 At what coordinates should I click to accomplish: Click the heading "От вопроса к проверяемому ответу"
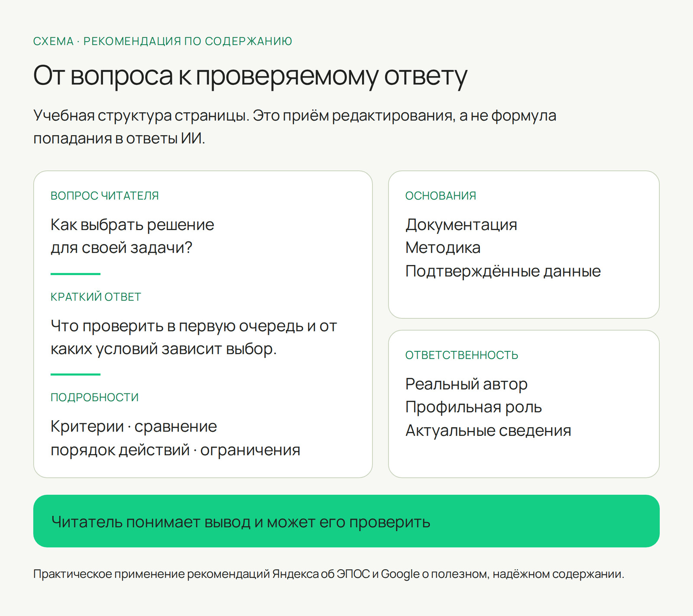pos(250,76)
